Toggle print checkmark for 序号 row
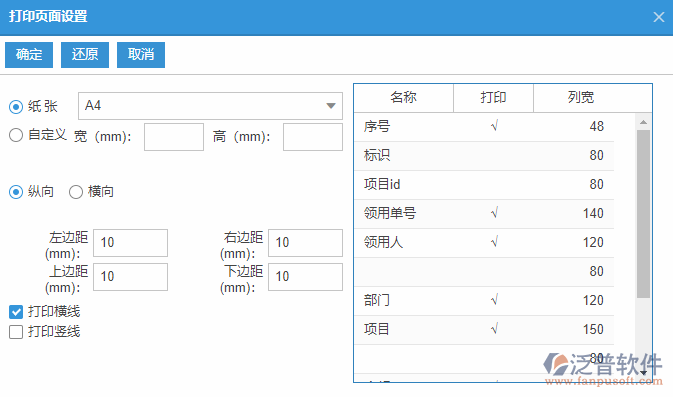This screenshot has height=397, width=673. click(494, 126)
